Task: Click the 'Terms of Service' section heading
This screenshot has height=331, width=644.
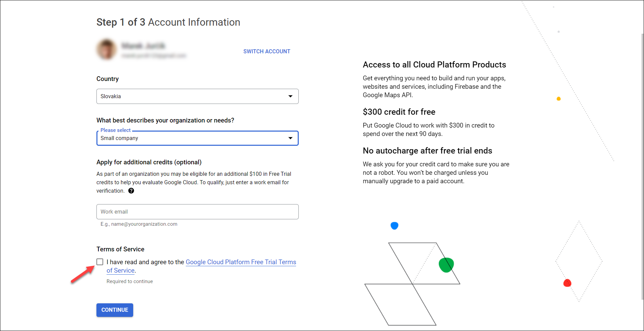Action: point(120,249)
